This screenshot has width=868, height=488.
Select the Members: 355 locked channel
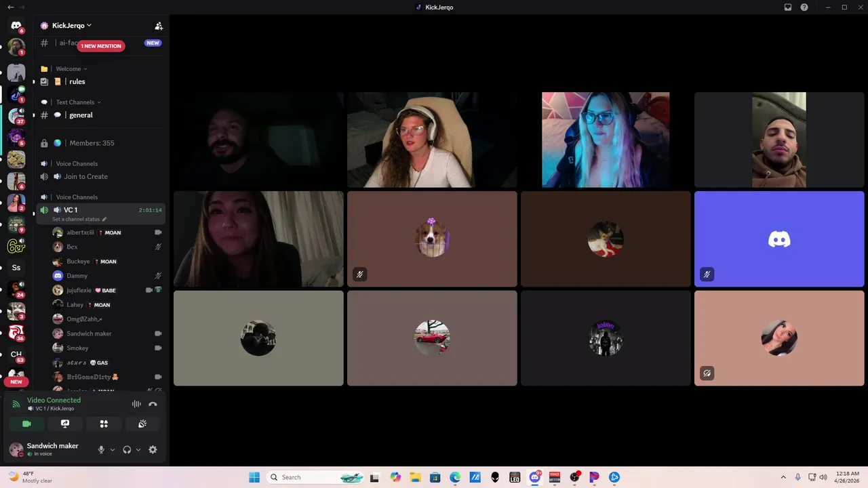[99, 143]
